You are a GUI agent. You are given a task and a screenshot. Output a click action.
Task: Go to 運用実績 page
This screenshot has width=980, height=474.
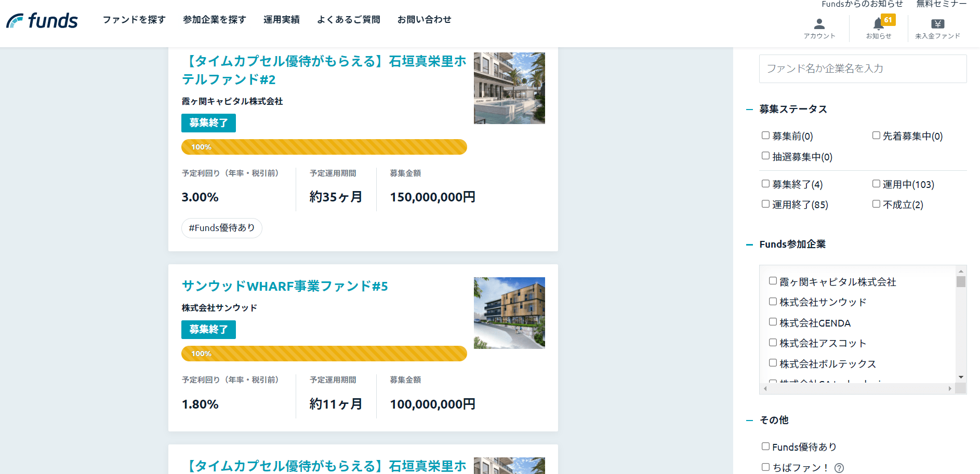click(282, 20)
